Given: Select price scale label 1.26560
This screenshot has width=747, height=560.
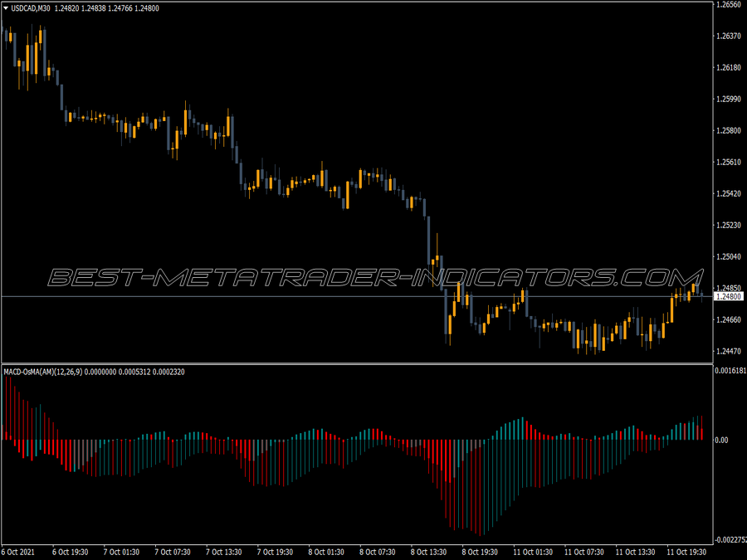Looking at the screenshot, I should [729, 5].
